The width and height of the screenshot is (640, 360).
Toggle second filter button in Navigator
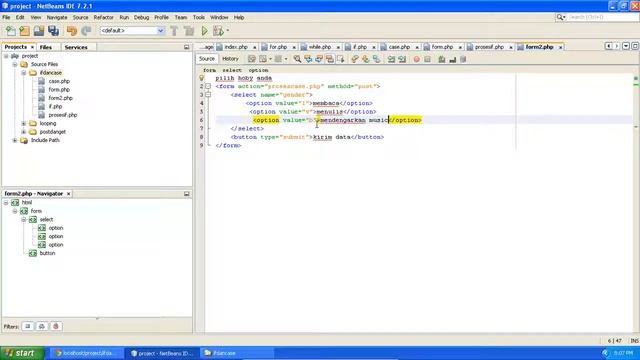coord(42,326)
